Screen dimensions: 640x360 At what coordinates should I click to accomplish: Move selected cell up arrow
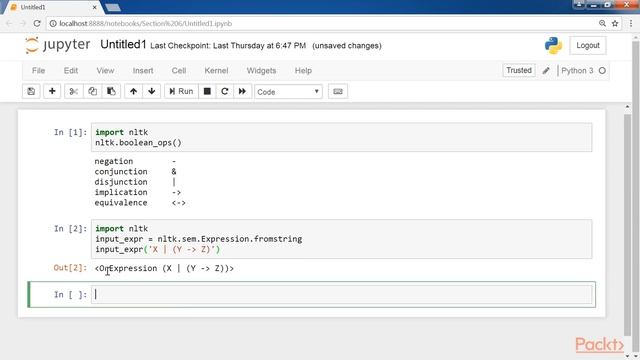point(133,91)
